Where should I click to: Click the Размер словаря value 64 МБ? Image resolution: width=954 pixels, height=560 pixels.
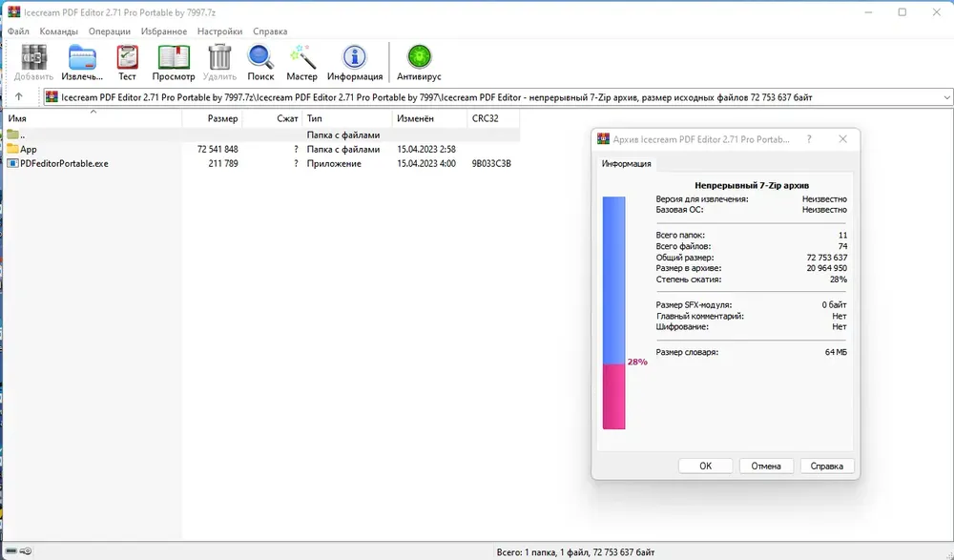pyautogui.click(x=836, y=352)
